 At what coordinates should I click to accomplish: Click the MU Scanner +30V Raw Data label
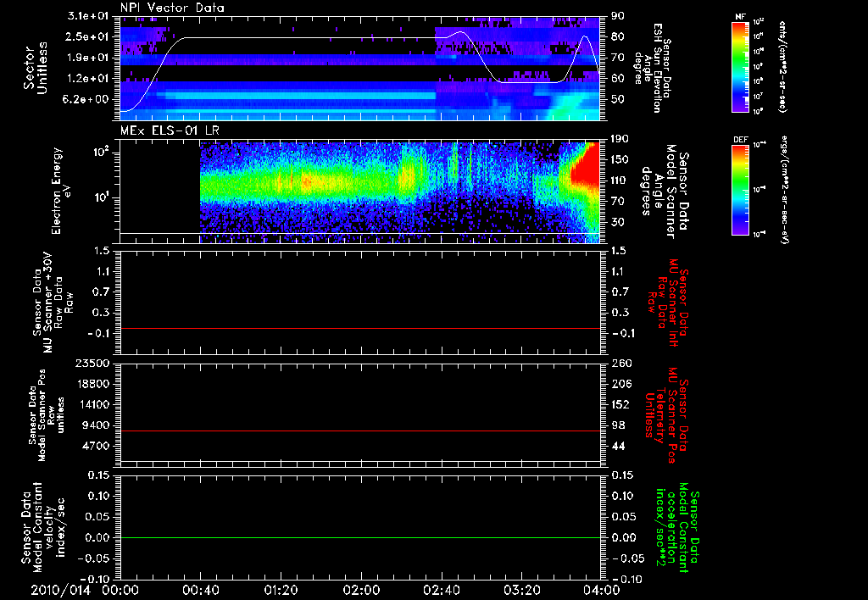(x=52, y=303)
